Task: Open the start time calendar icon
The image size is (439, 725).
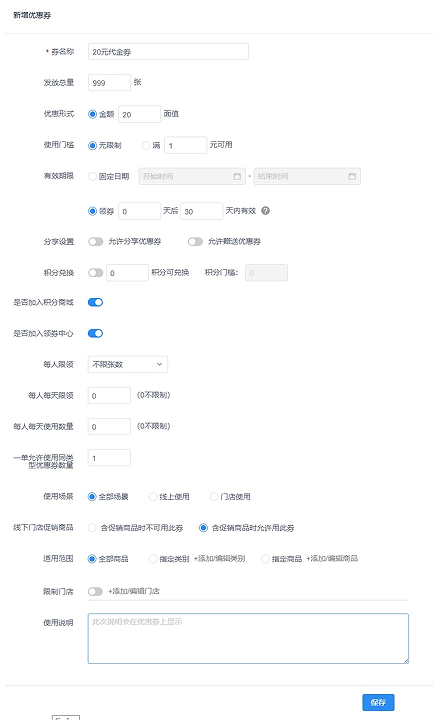Action: [x=237, y=176]
